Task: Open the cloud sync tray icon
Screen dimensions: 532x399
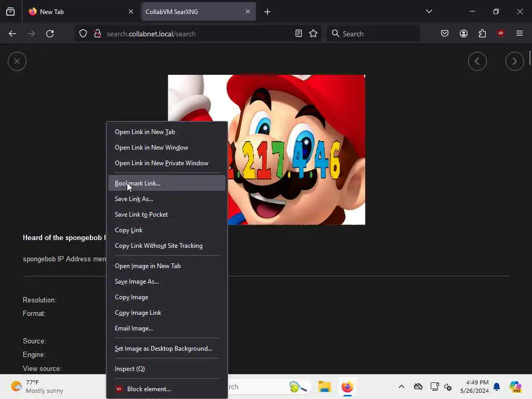Action: (418, 387)
